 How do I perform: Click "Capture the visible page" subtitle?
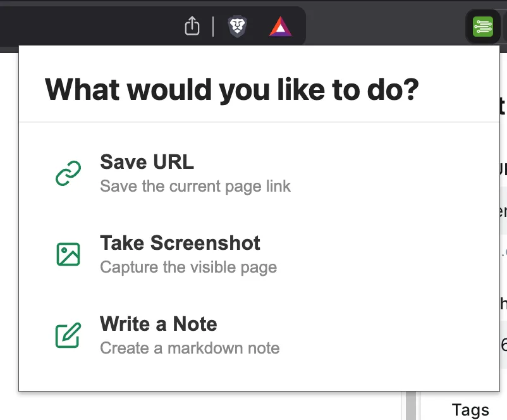pos(188,268)
